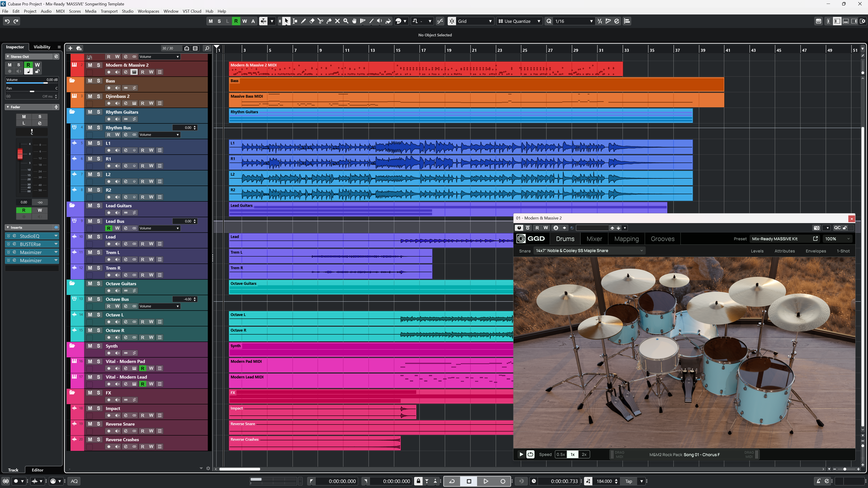Select the Scissors split tool
868x488 pixels.
pos(320,21)
